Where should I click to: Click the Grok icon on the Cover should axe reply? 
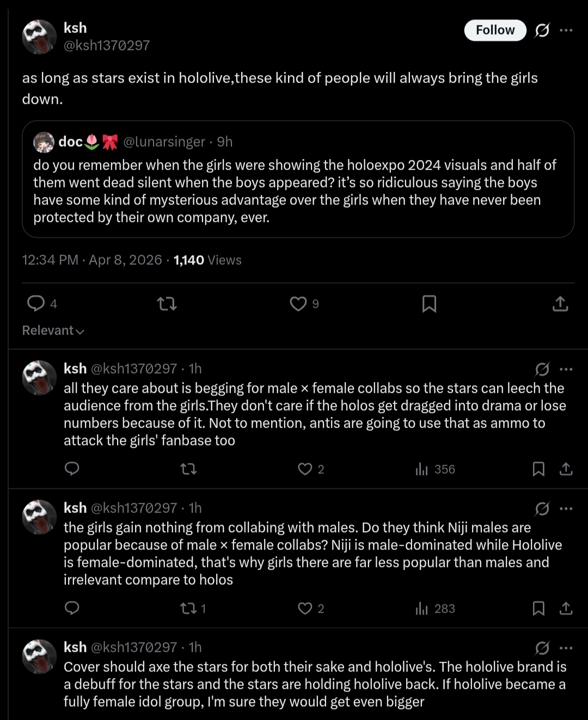(542, 648)
